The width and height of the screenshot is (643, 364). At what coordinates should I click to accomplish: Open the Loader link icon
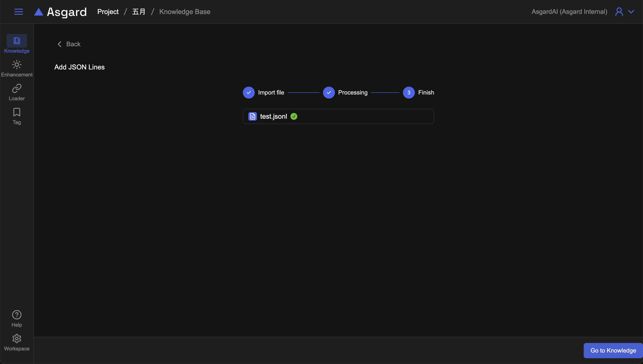click(x=17, y=92)
